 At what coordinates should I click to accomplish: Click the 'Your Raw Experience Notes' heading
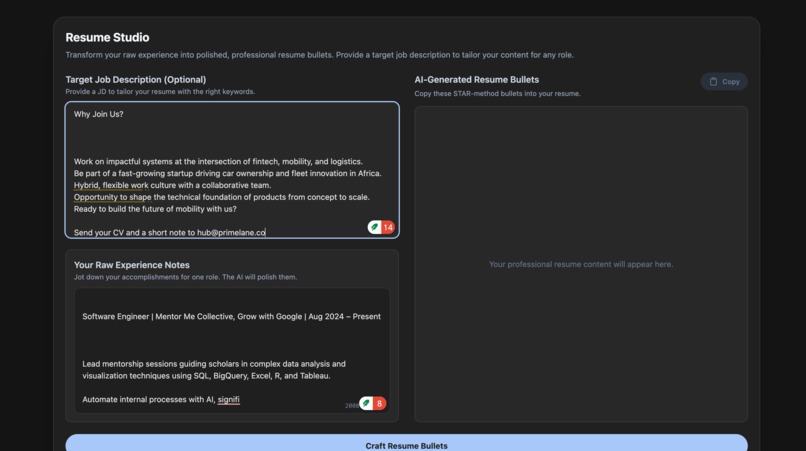(132, 265)
